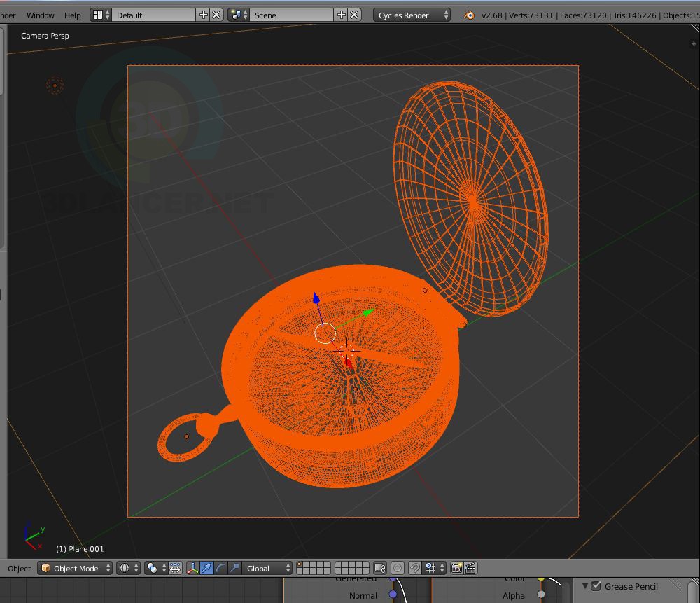Enable the scale manipulator
Viewport: 700px width, 603px height.
pyautogui.click(x=234, y=568)
